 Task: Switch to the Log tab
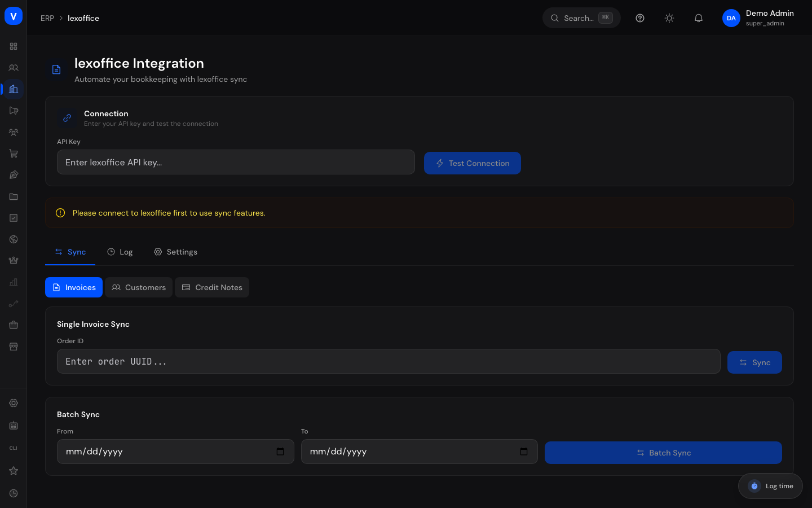(x=120, y=252)
